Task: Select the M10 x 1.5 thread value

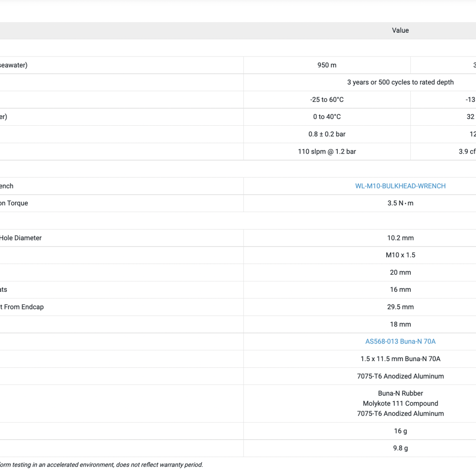Action: 400,255
